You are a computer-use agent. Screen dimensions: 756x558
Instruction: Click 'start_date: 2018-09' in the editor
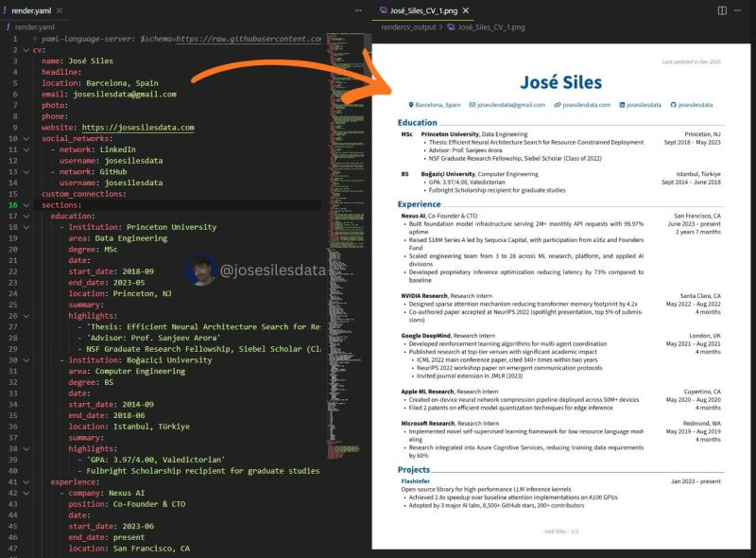tap(111, 271)
